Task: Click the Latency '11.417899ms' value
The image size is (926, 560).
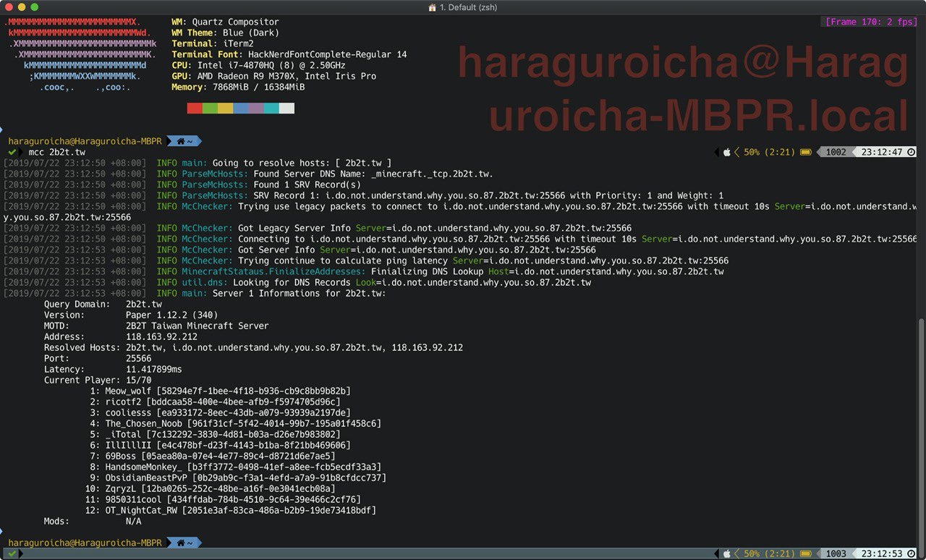Action: (153, 369)
